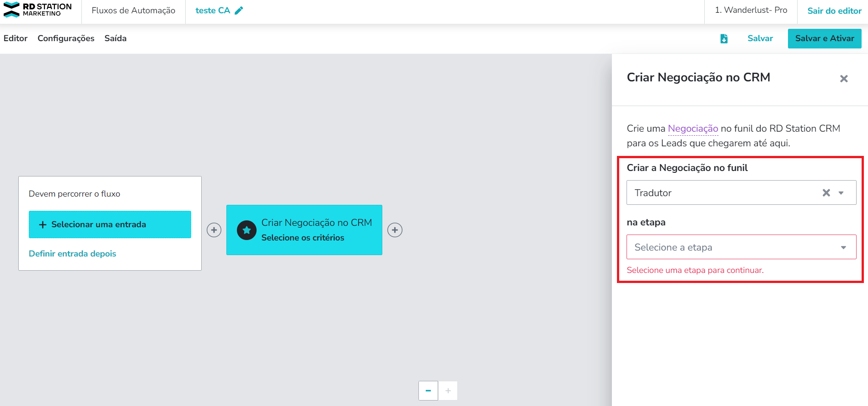
Task: Switch to the Configurações tab
Action: (66, 38)
